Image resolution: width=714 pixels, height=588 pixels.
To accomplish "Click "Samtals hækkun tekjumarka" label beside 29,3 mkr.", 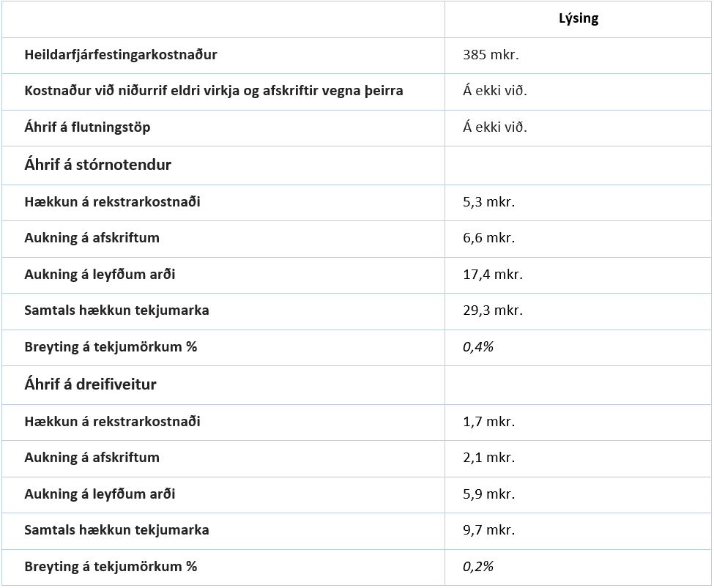I will pyautogui.click(x=116, y=310).
